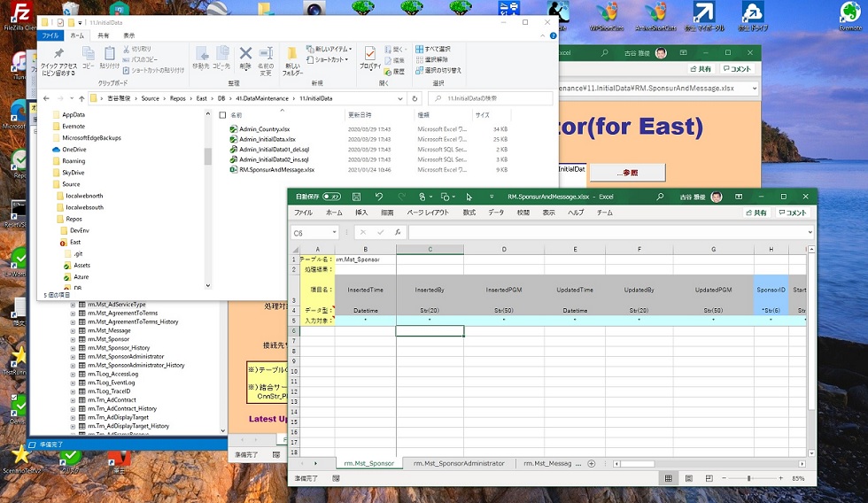
Task: Click the zoom-out minus button in Excel status bar
Action: click(725, 478)
